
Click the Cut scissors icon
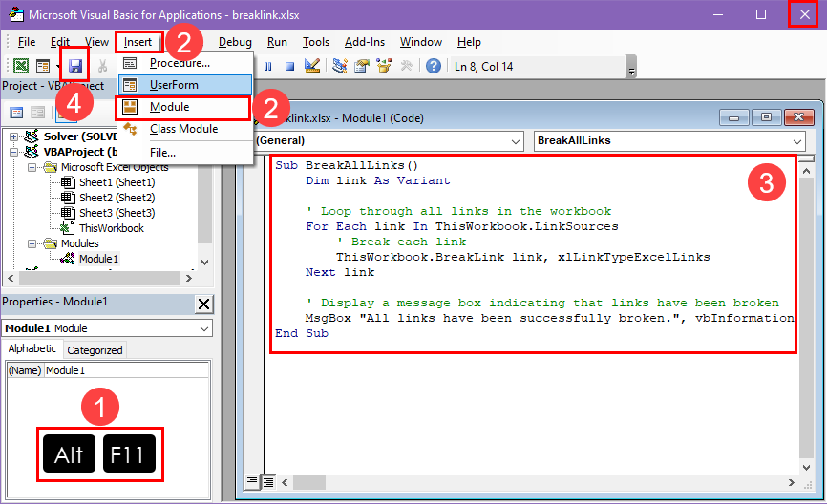click(x=102, y=66)
